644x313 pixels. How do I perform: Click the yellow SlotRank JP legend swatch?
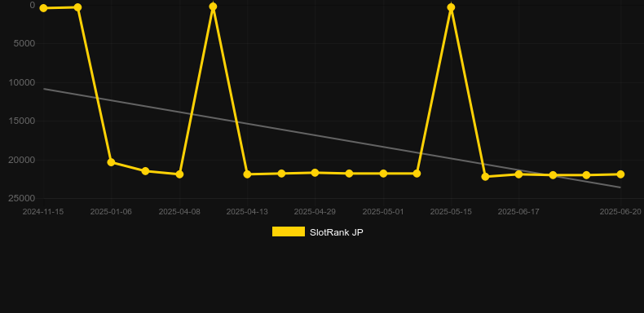(x=289, y=231)
